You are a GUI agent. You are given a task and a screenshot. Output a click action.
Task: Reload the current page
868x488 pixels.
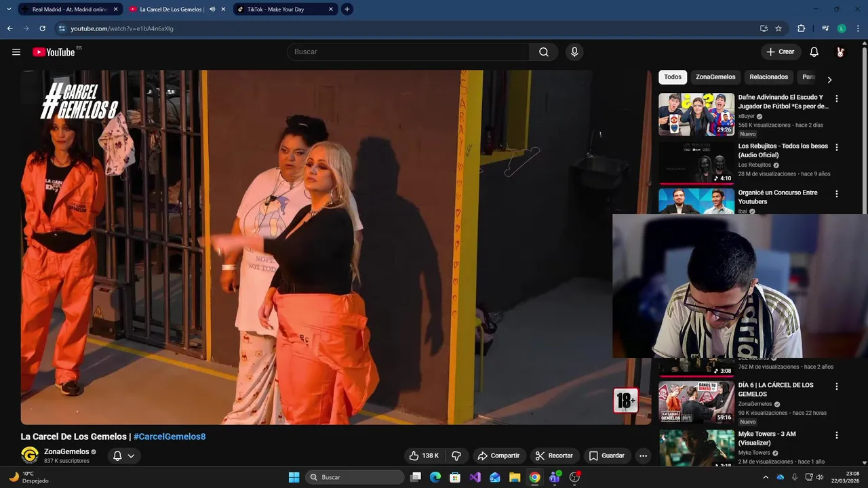(42, 28)
